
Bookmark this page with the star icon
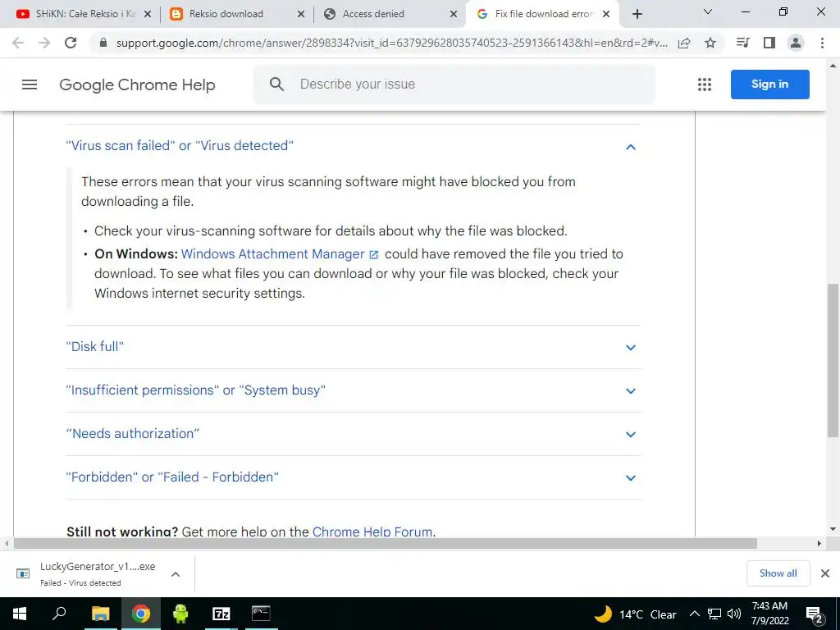click(710, 43)
